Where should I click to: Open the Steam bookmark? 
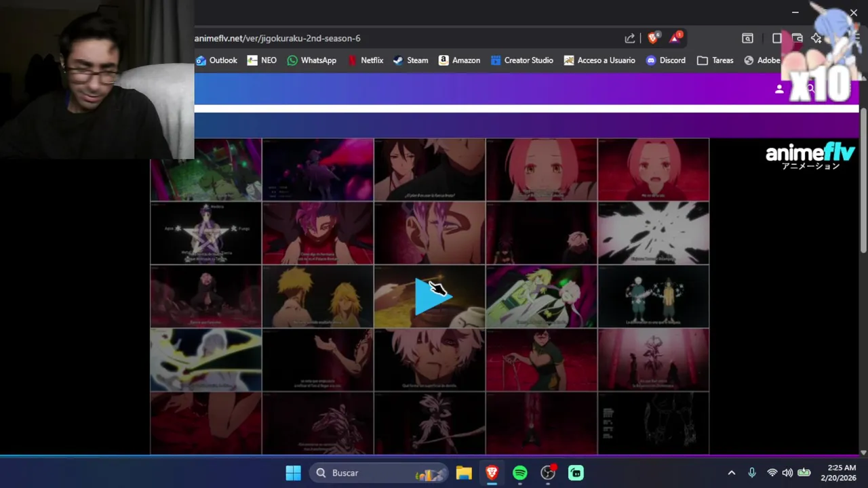410,60
